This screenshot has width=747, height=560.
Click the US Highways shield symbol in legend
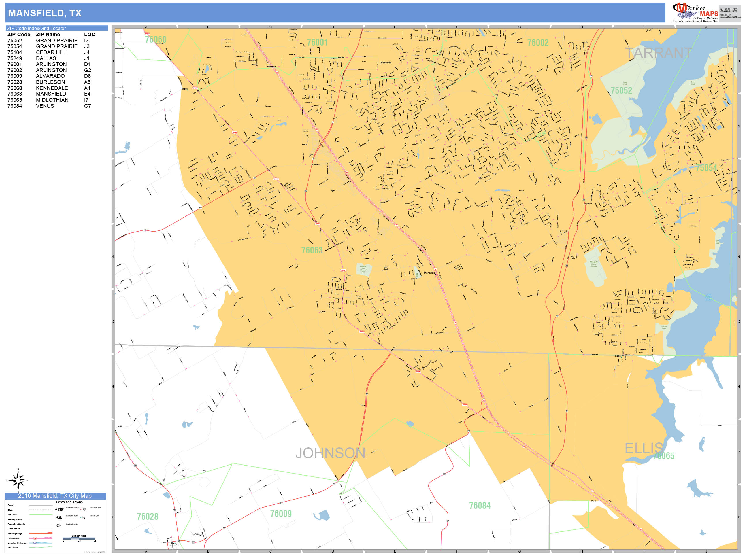[x=35, y=538]
